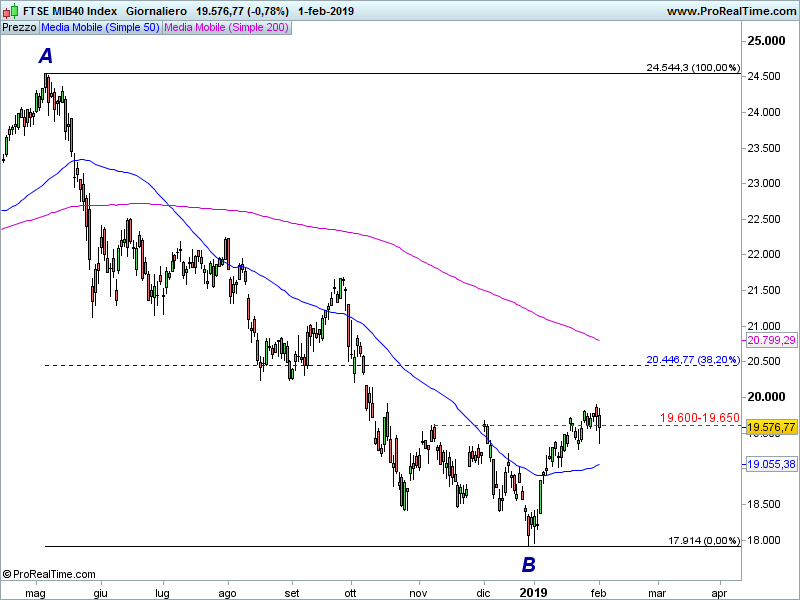Click the 18.000 price axis label
Screen dimensions: 800x600
click(x=764, y=540)
